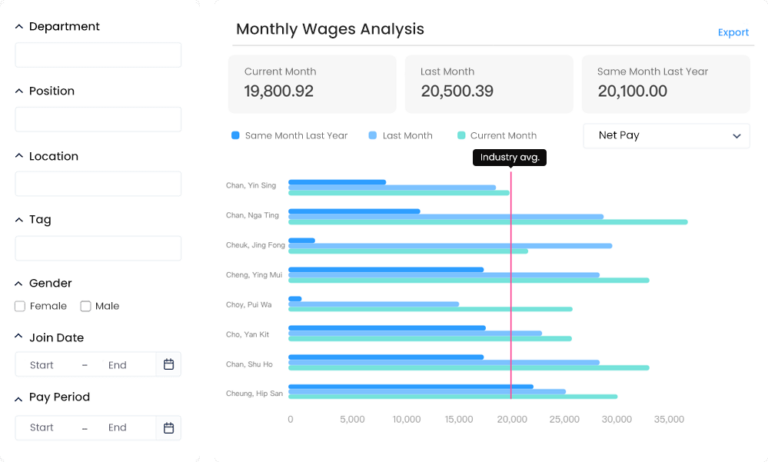
Task: Click the Current Month legend marker
Action: (461, 136)
